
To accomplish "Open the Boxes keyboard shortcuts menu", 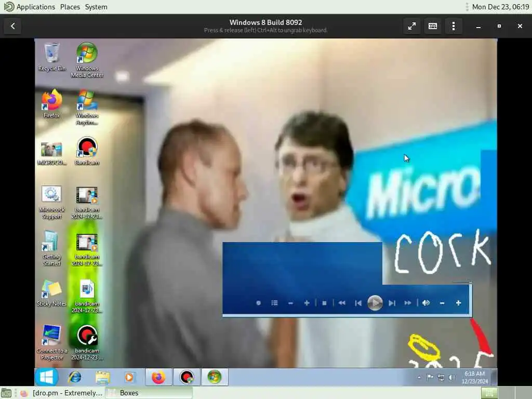I will (433, 26).
